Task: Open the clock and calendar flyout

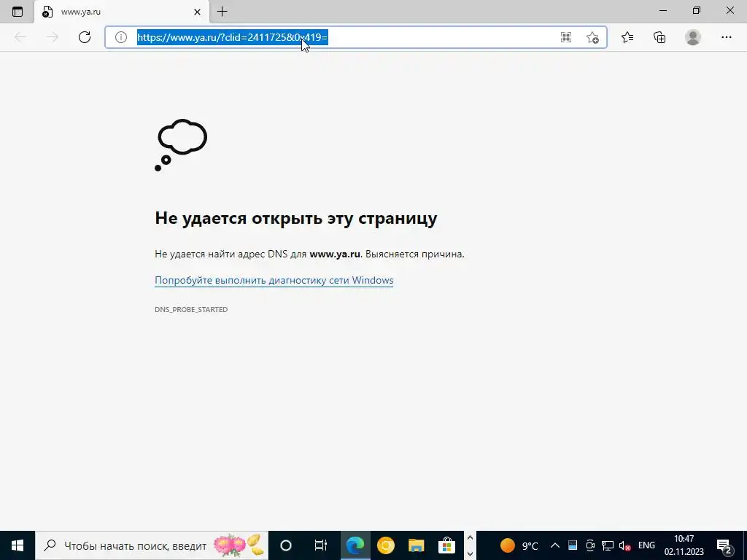Action: pyautogui.click(x=684, y=545)
